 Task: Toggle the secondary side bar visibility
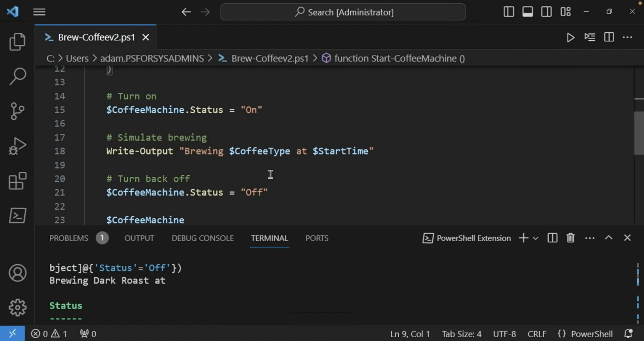[546, 12]
